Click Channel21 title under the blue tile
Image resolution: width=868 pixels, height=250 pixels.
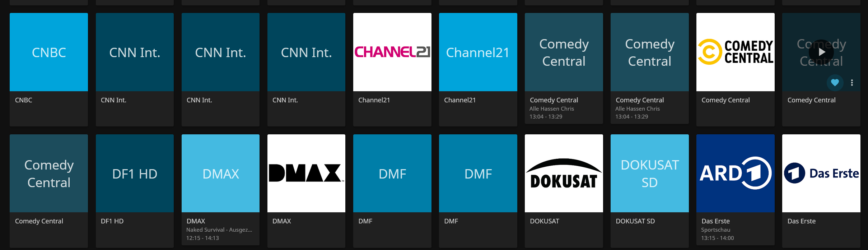pyautogui.click(x=460, y=100)
